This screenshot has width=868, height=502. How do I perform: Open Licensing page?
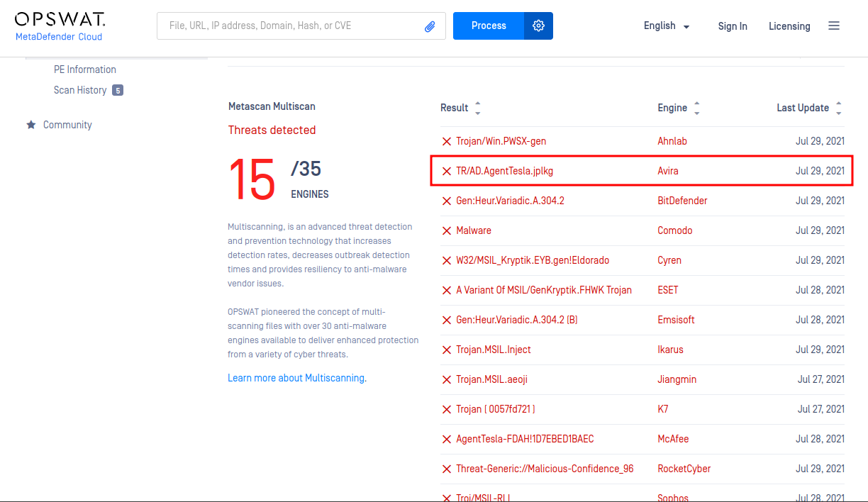point(789,26)
